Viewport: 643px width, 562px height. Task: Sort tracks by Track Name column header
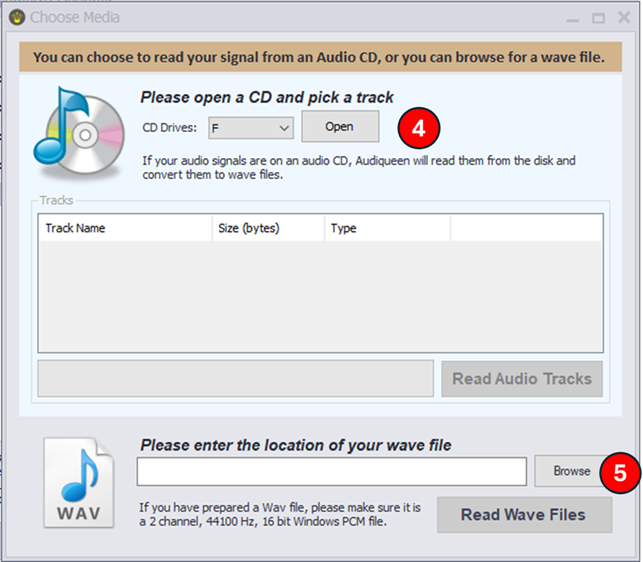tap(125, 228)
